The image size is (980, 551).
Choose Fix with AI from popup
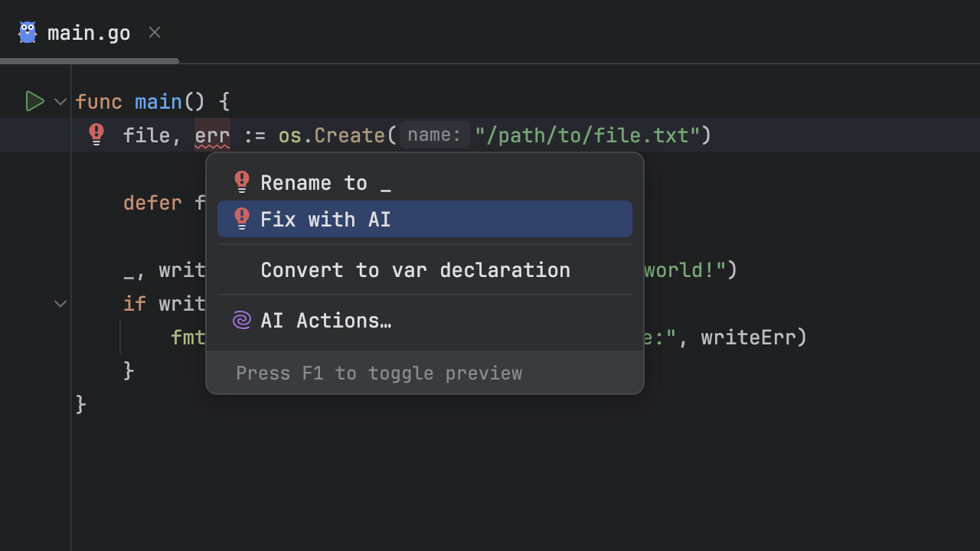point(325,220)
